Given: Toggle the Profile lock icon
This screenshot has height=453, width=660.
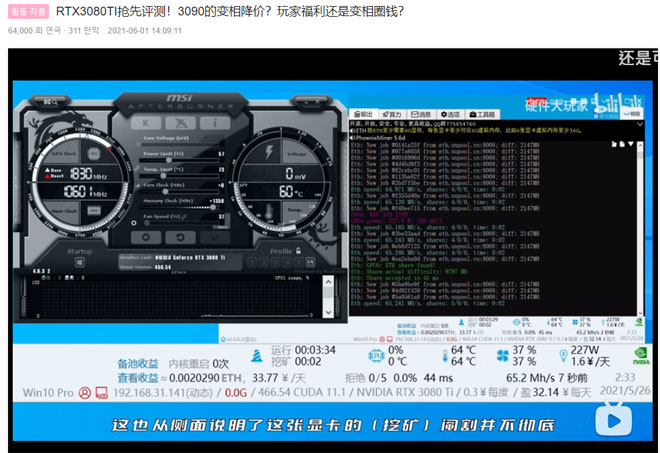Looking at the screenshot, I should (x=298, y=251).
